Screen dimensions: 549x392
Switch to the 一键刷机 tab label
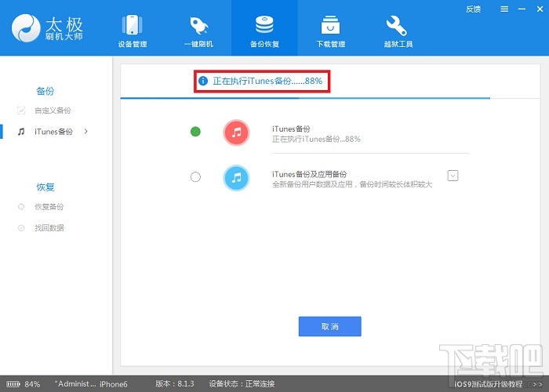[x=198, y=44]
